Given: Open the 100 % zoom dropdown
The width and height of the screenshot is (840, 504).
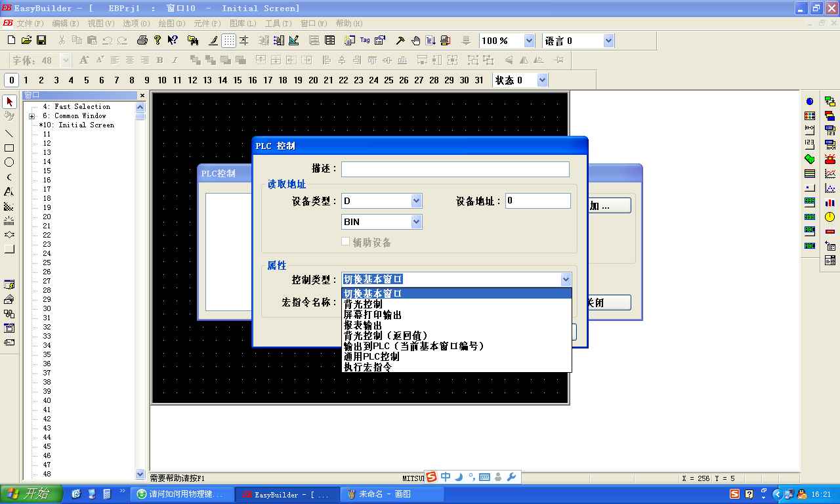Looking at the screenshot, I should coord(529,41).
